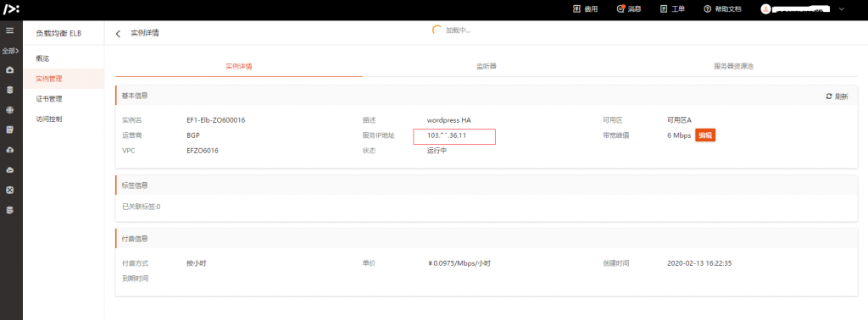Switch to the 服务器资源池 tab
This screenshot has height=320, width=868.
point(733,66)
